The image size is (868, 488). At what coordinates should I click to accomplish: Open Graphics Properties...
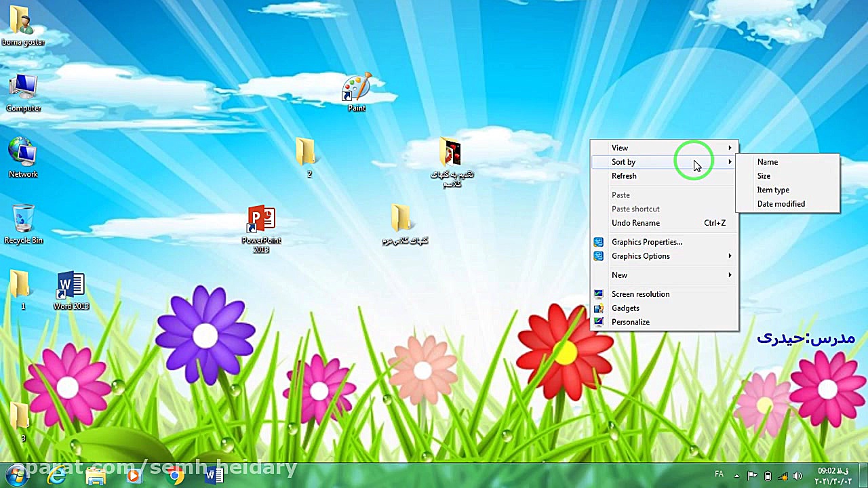[x=665, y=242]
